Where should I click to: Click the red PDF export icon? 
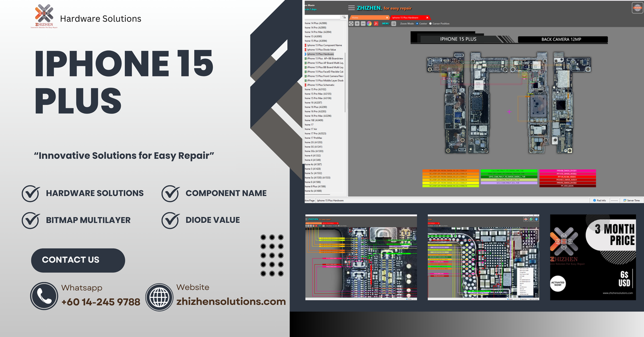(376, 24)
